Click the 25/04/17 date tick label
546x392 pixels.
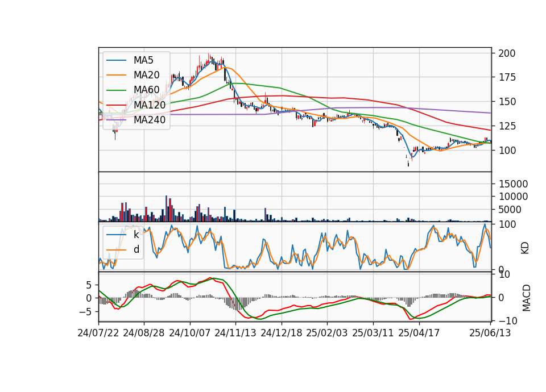coord(419,333)
